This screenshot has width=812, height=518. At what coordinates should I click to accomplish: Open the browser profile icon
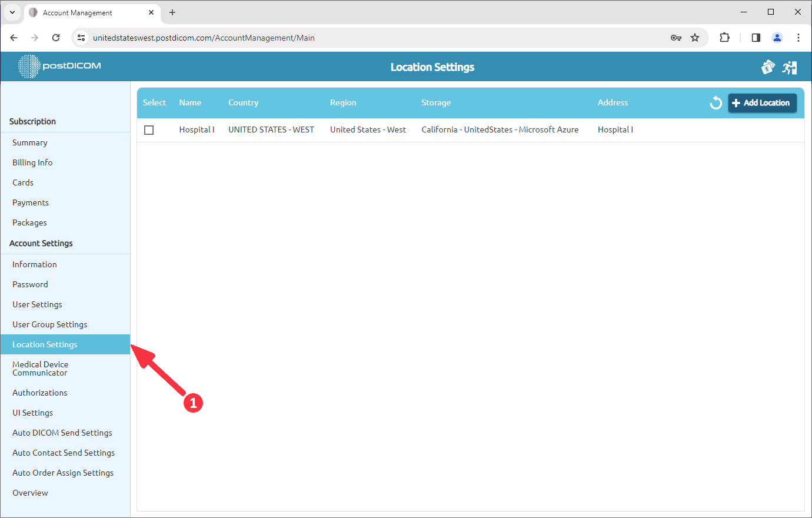777,37
